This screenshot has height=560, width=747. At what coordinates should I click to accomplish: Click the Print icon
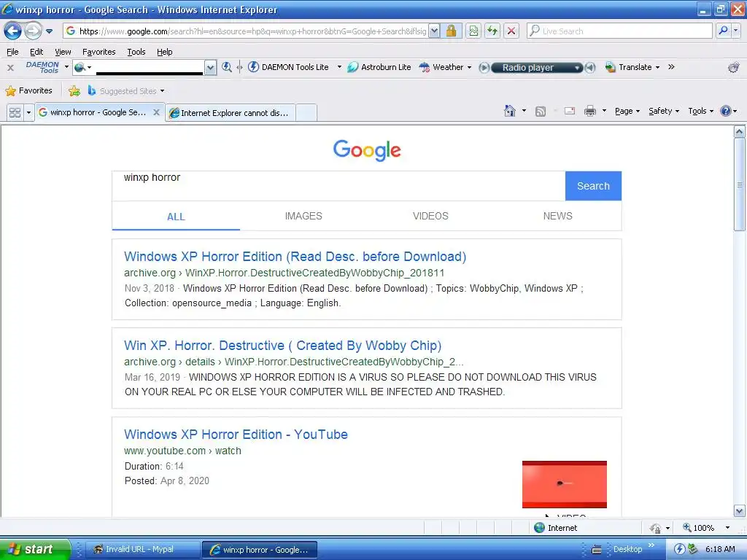point(589,111)
